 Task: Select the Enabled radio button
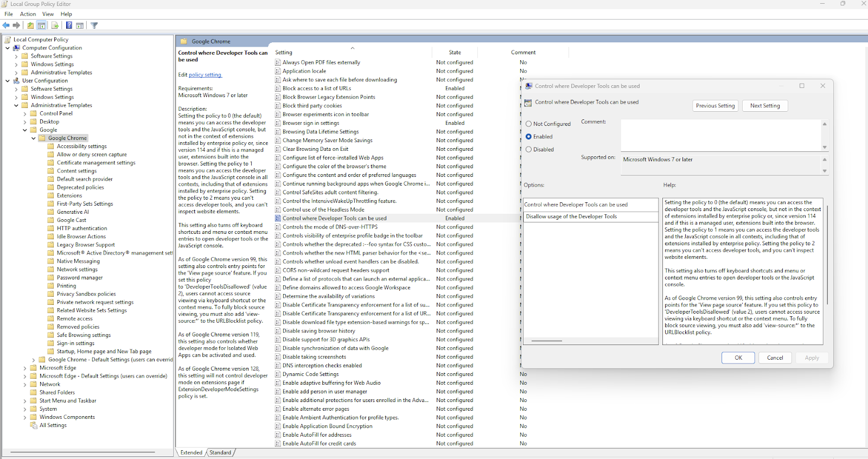point(529,137)
